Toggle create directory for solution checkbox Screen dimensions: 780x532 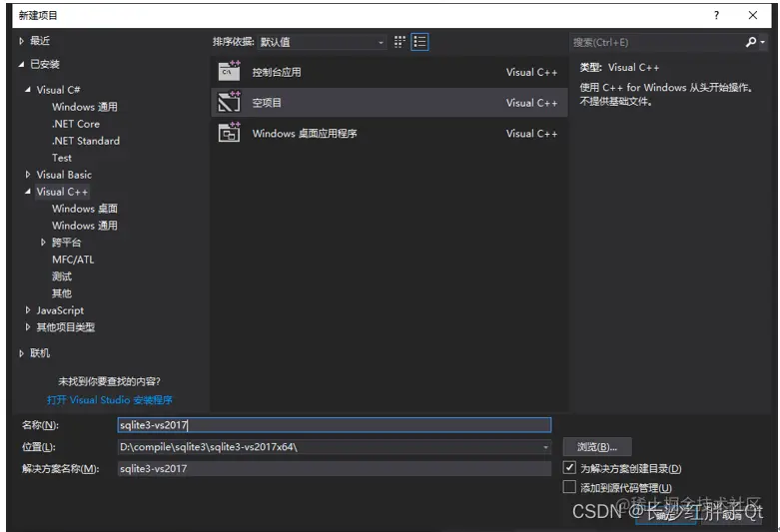point(569,467)
